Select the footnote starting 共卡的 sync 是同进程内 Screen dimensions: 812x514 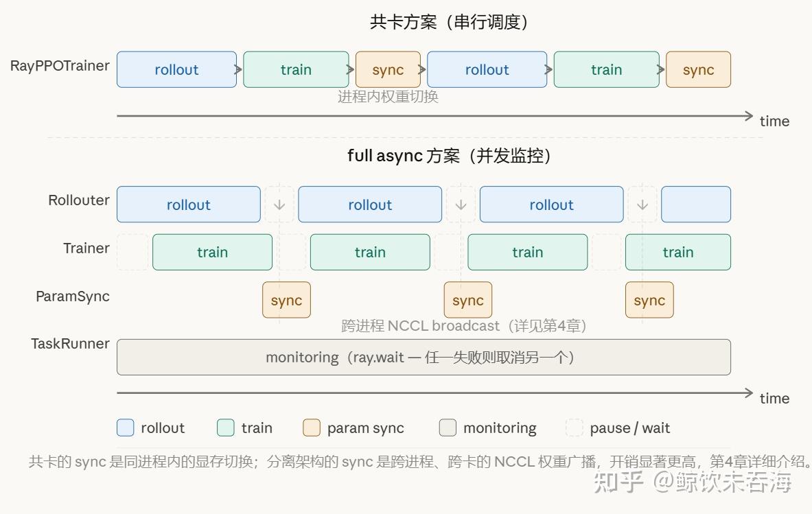pyautogui.click(x=419, y=461)
